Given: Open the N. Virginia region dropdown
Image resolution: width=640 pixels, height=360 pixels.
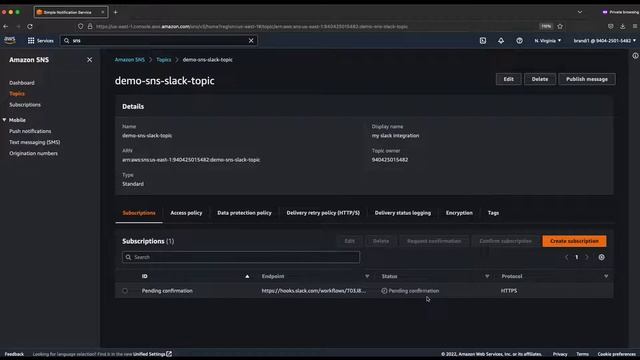Looking at the screenshot, I should [x=548, y=41].
